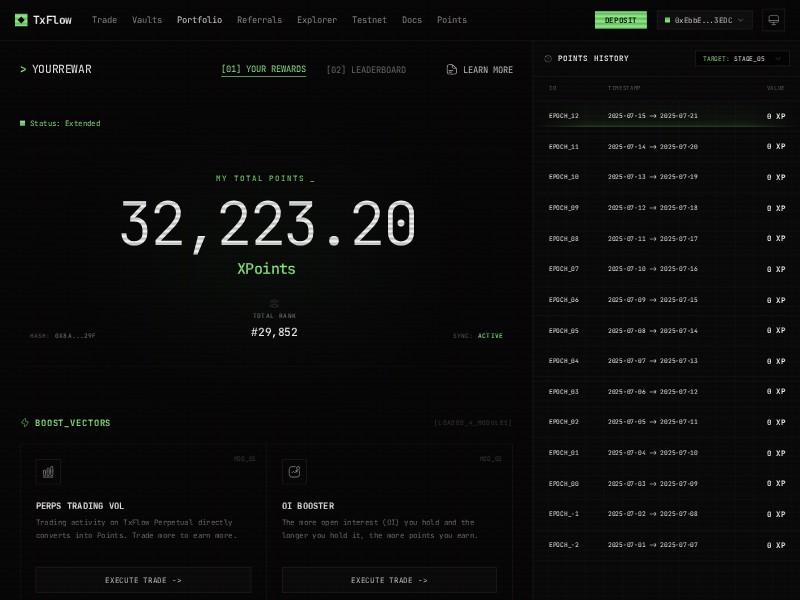The image size is (800, 600).
Task: Click the Learn More book icon
Action: 450,69
